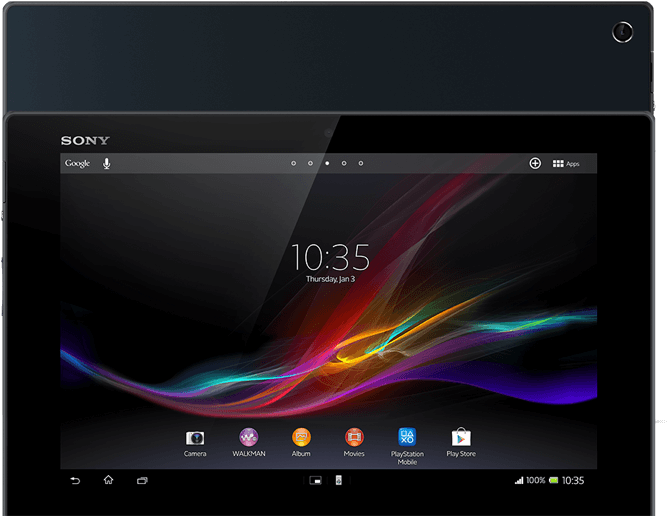Open the Movies app

point(354,442)
